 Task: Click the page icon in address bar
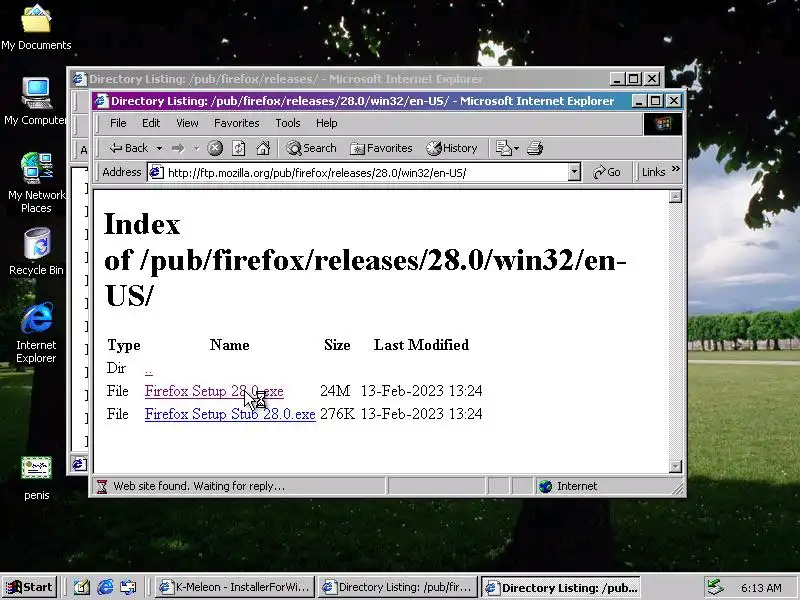pyautogui.click(x=156, y=173)
